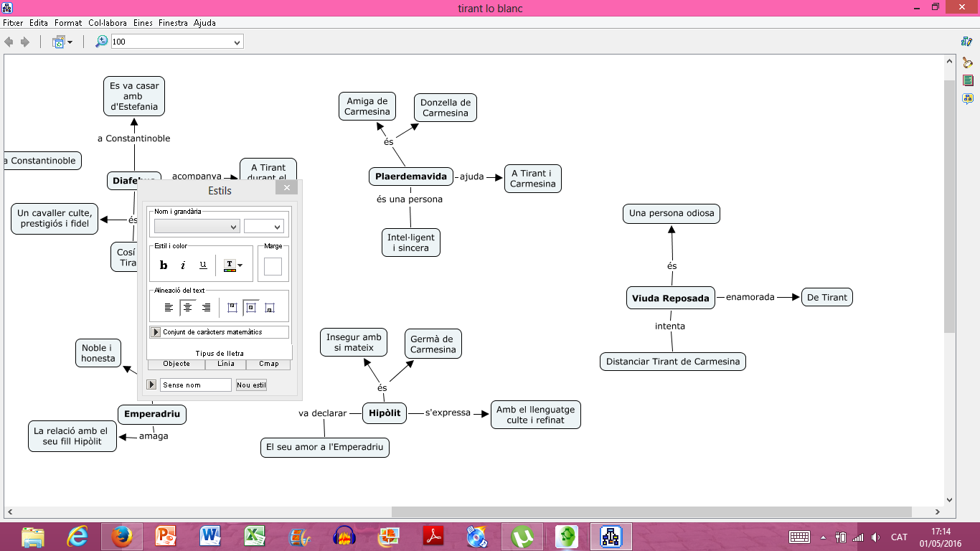The image size is (980, 551).
Task: Open the font size dropdown
Action: tap(263, 226)
